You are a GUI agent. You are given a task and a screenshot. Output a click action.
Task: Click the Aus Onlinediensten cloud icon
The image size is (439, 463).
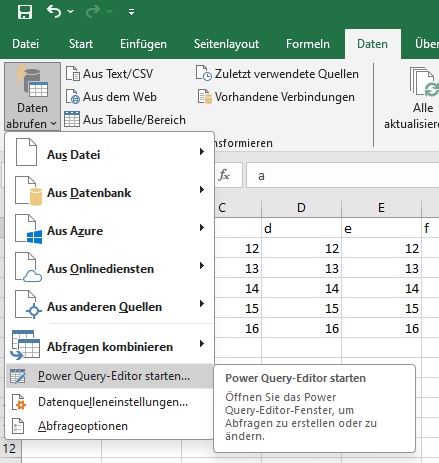[x=29, y=267]
